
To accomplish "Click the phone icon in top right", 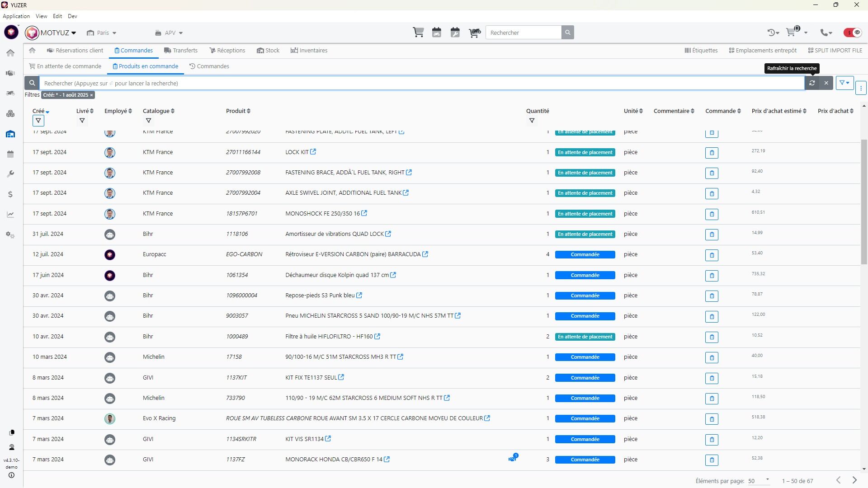I will pyautogui.click(x=825, y=33).
